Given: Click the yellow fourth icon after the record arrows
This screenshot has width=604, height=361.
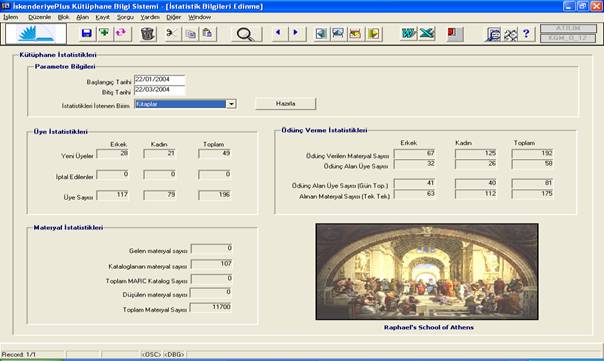Looking at the screenshot, I should click(x=373, y=34).
